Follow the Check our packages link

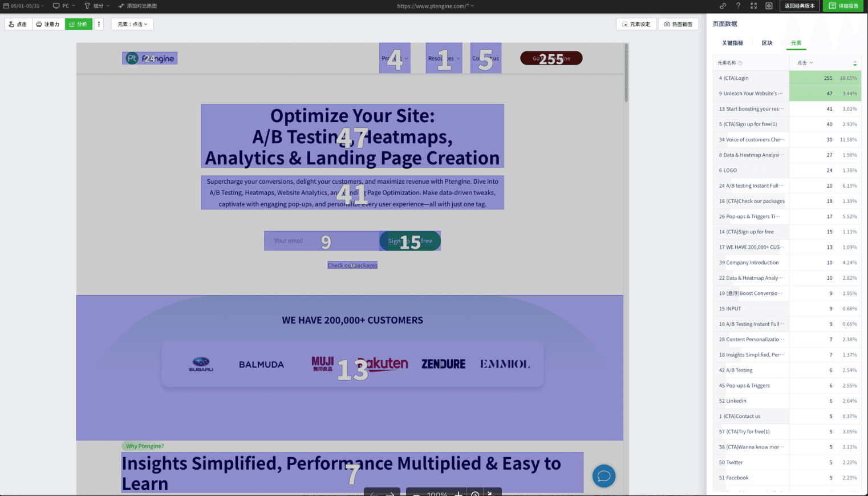(x=352, y=265)
